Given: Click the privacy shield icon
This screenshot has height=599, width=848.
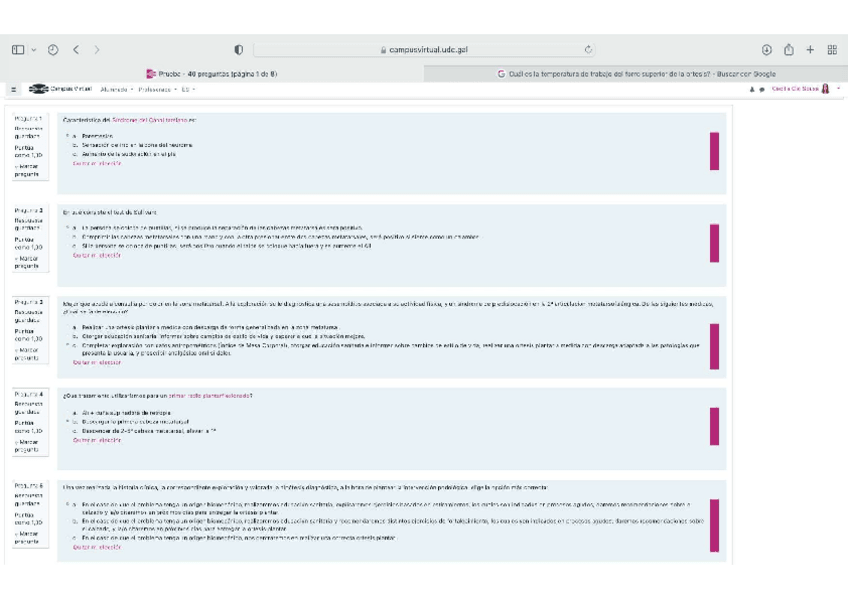Looking at the screenshot, I should pos(238,50).
